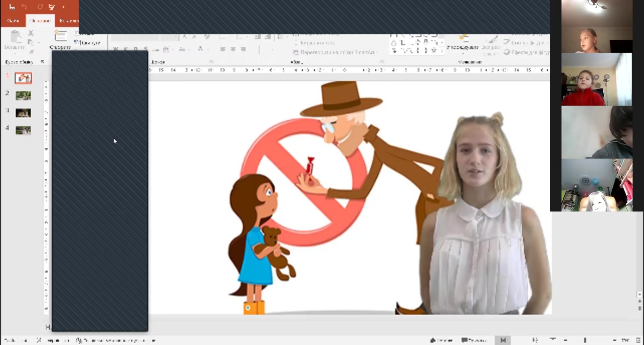644x345 pixels.
Task: Click the Shape Effects button
Action: tap(526, 52)
